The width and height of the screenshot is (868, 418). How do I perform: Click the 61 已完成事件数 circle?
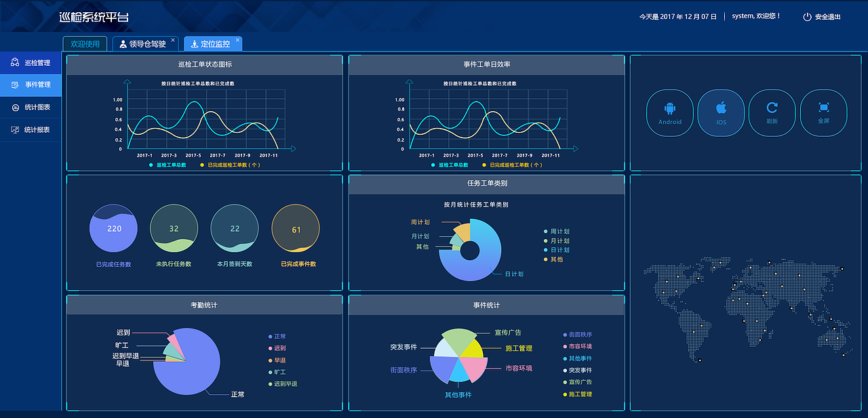click(296, 228)
